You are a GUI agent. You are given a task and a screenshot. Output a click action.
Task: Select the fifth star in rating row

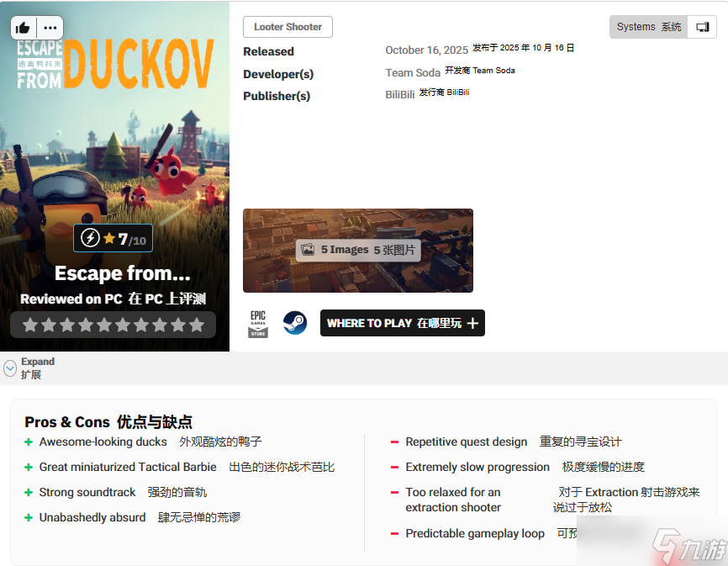104,325
